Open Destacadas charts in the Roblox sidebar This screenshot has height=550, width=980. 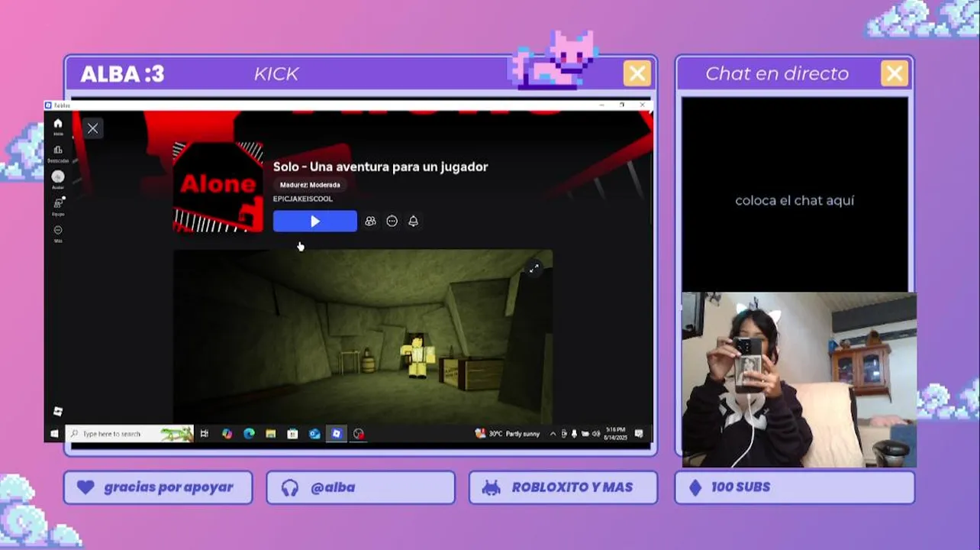57,154
